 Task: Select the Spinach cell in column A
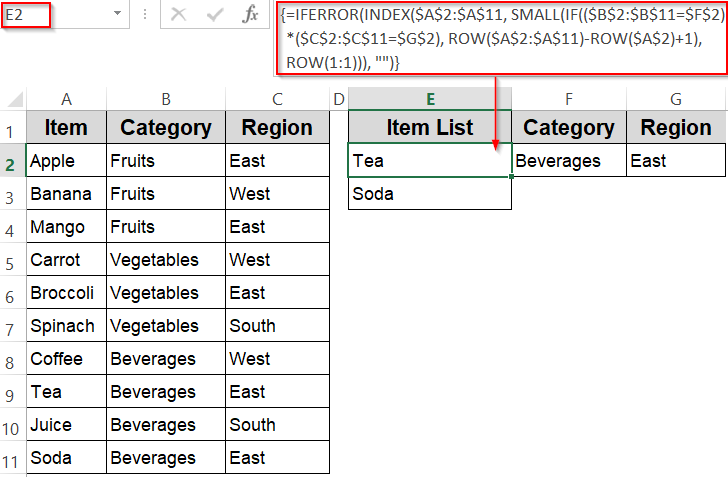[x=66, y=326]
